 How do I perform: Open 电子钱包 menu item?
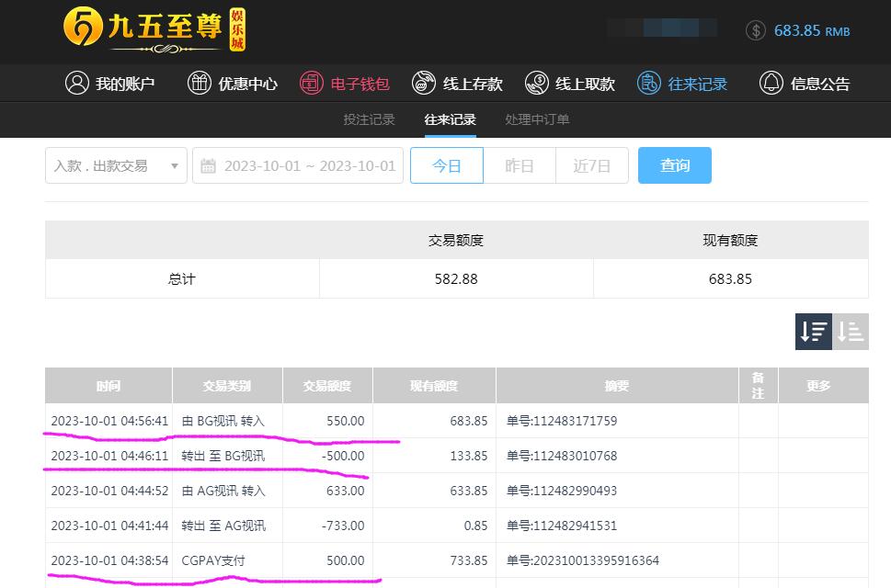[344, 84]
